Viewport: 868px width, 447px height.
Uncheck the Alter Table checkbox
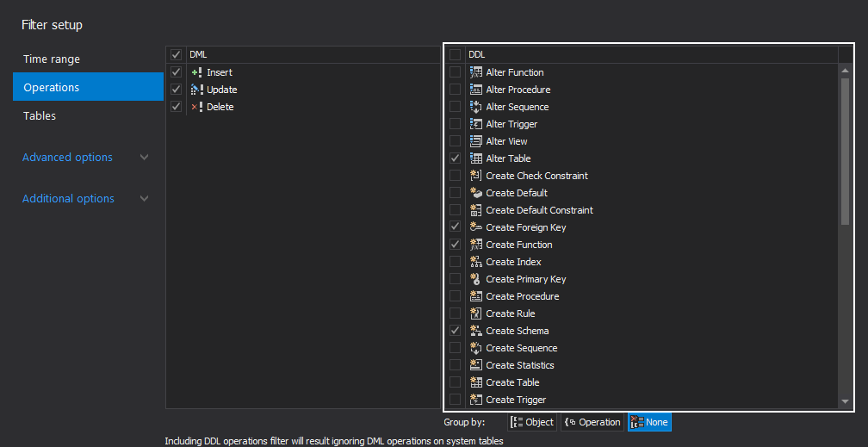coord(455,158)
